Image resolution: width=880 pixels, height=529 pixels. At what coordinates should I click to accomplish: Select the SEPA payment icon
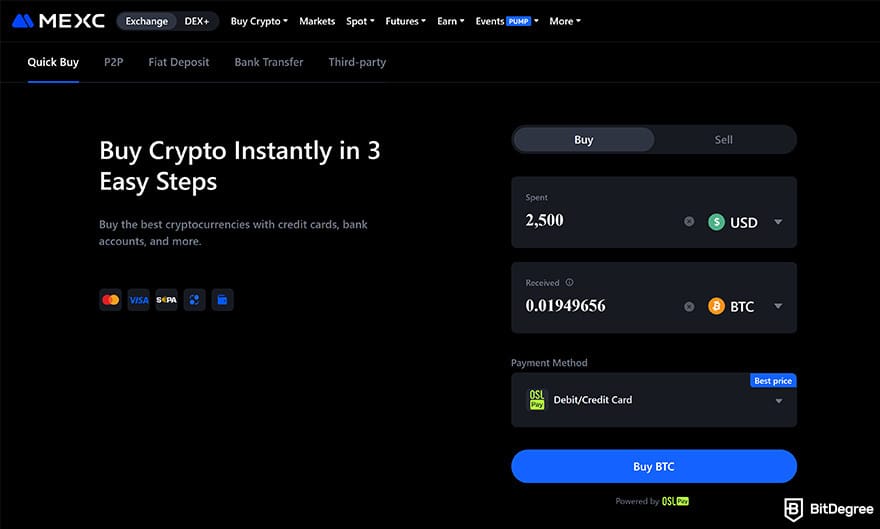tap(167, 300)
